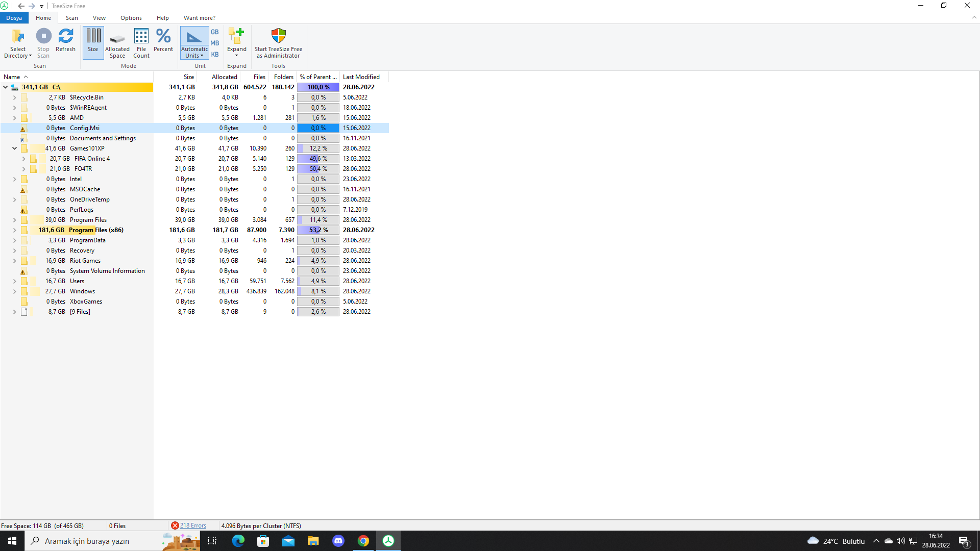The width and height of the screenshot is (980, 551).
Task: Select the Config.Msi warning icon
Action: pyautogui.click(x=23, y=129)
